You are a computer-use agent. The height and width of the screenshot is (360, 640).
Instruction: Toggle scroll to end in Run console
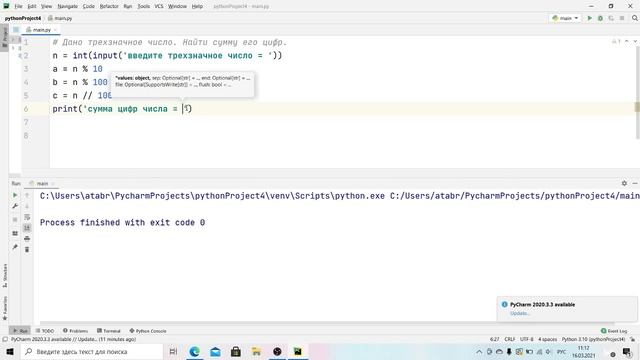[27, 227]
